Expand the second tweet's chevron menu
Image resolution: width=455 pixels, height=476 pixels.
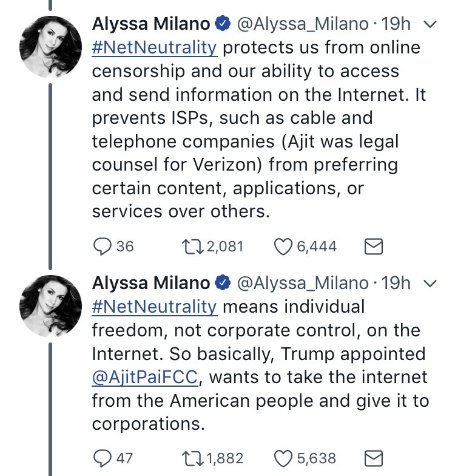pyautogui.click(x=429, y=284)
